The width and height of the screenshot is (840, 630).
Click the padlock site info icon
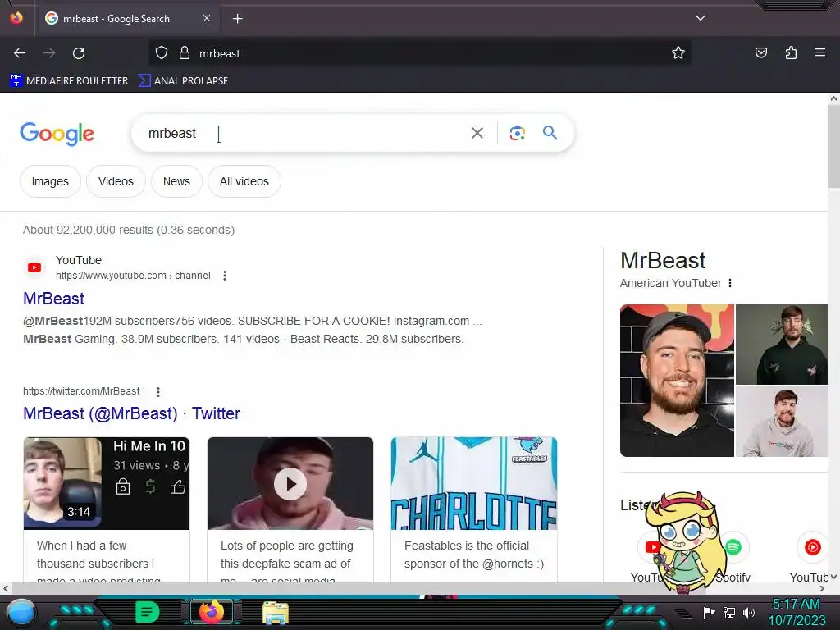pos(185,53)
